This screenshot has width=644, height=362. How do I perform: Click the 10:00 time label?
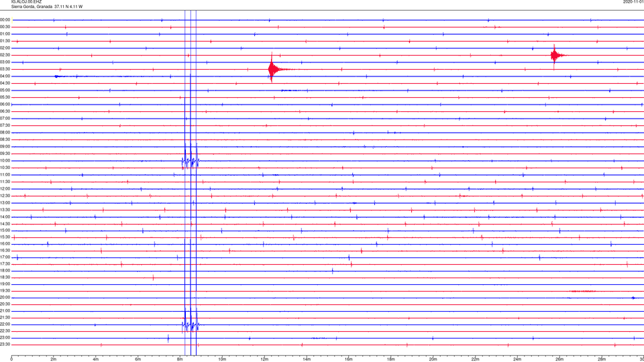point(5,161)
